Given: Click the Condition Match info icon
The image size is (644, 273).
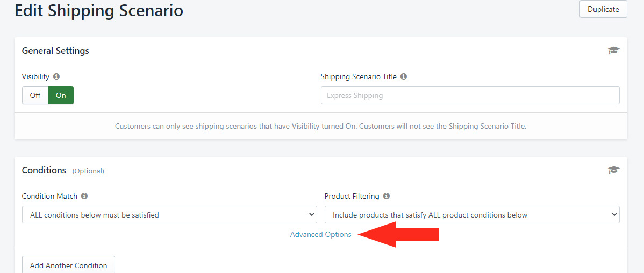Looking at the screenshot, I should (84, 196).
